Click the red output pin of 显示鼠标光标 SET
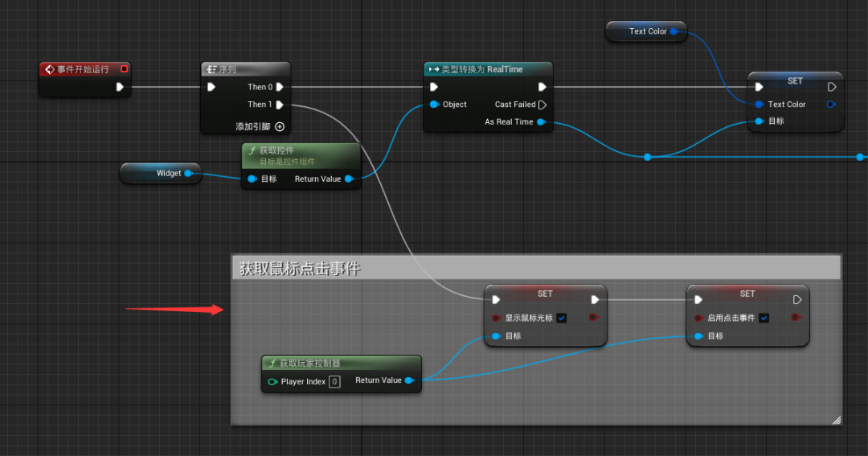This screenshot has height=456, width=868. click(593, 318)
